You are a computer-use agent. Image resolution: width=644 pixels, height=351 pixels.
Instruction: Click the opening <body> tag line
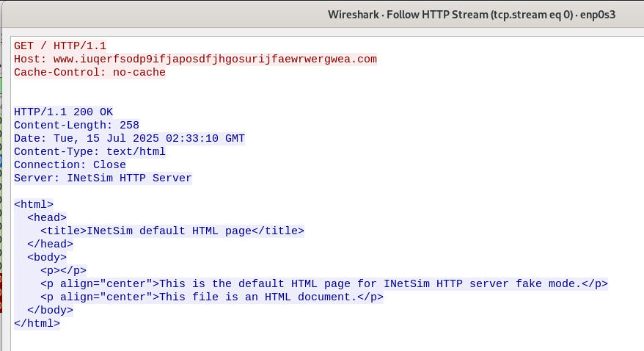[47, 257]
